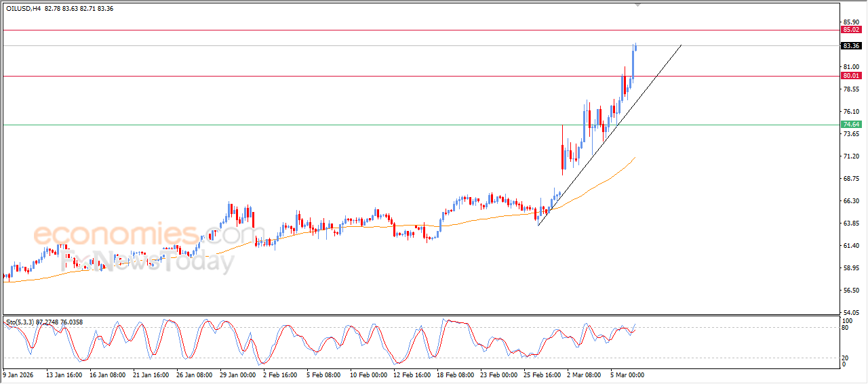Click the stochastic 20 level label

[x=846, y=358]
